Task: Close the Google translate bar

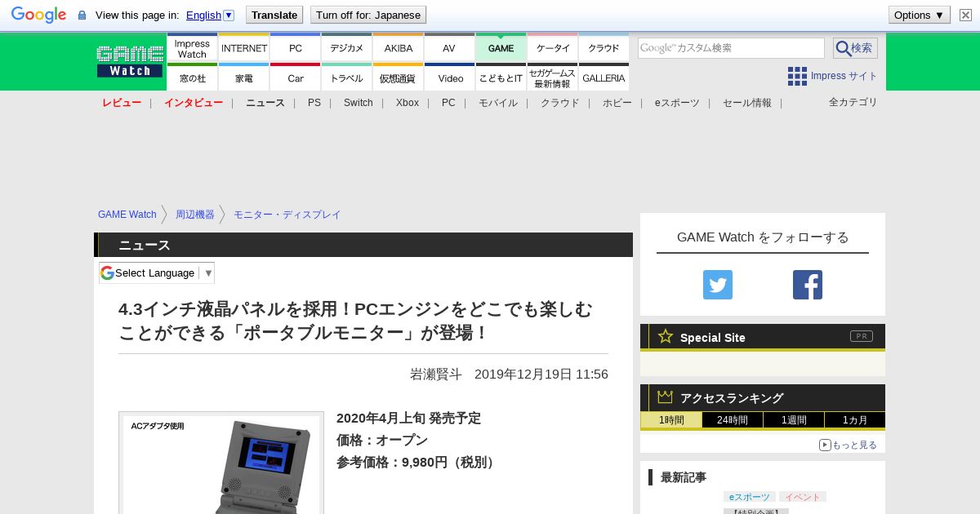Action: [x=965, y=15]
